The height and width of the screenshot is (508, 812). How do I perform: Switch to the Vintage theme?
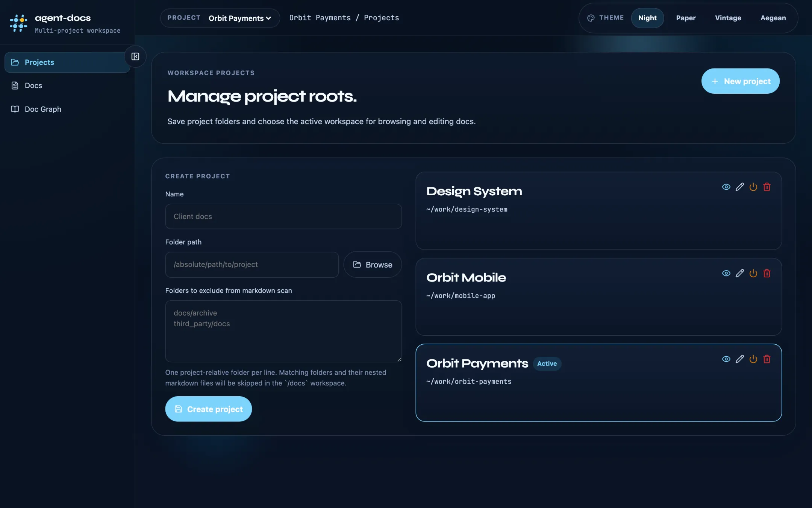(728, 18)
